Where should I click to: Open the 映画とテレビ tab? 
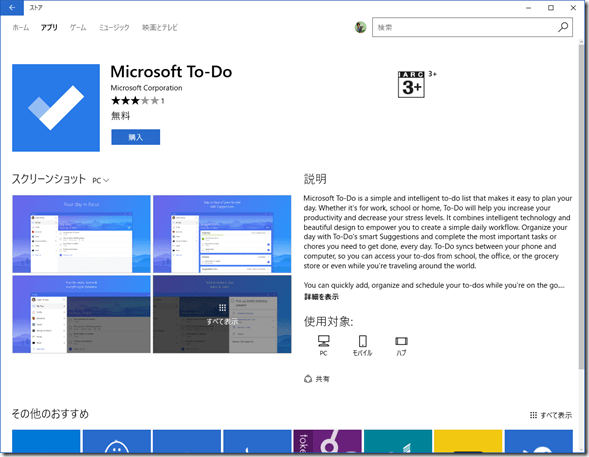(x=160, y=27)
